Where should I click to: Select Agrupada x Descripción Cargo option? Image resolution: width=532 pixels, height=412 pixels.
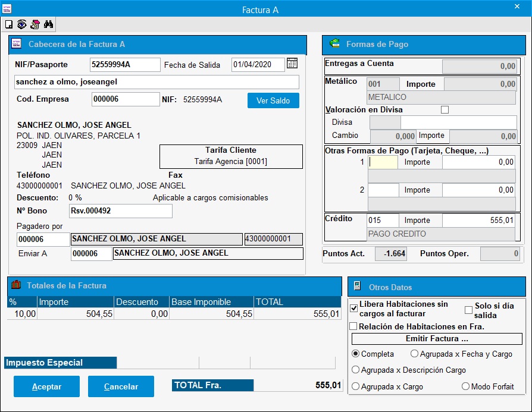[x=355, y=370]
